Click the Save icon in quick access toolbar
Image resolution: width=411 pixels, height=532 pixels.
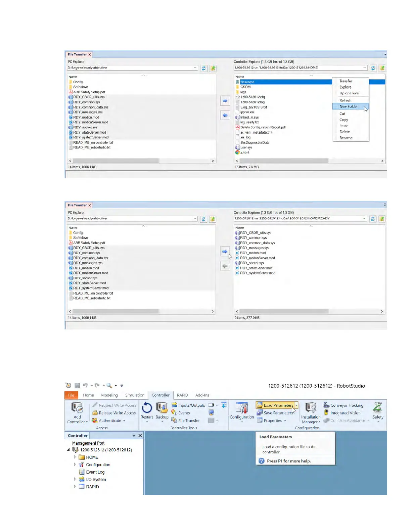(77, 386)
